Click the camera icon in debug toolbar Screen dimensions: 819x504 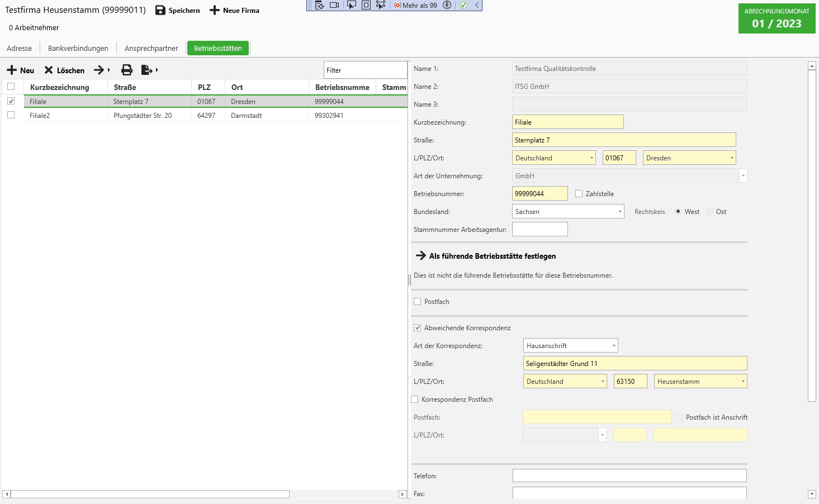coord(334,5)
